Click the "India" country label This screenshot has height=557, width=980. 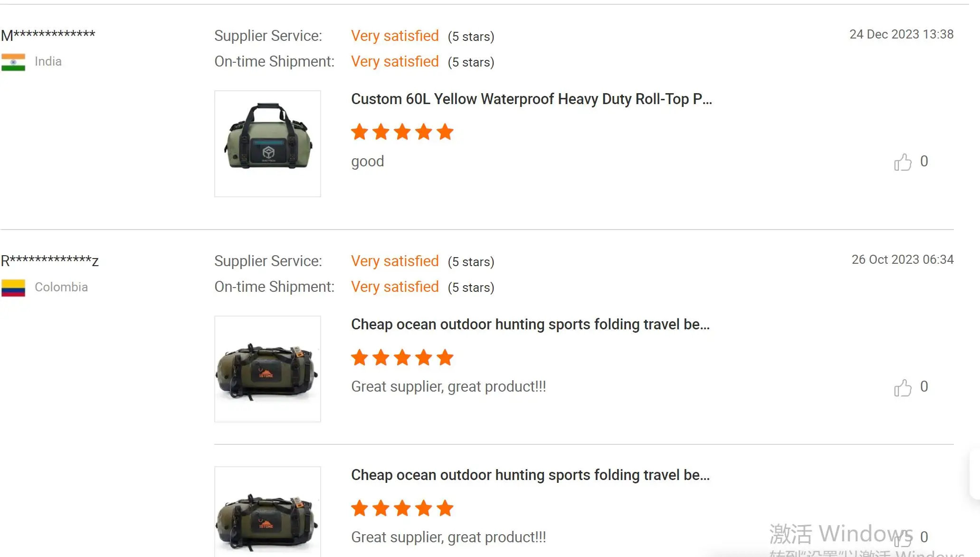[x=48, y=61]
